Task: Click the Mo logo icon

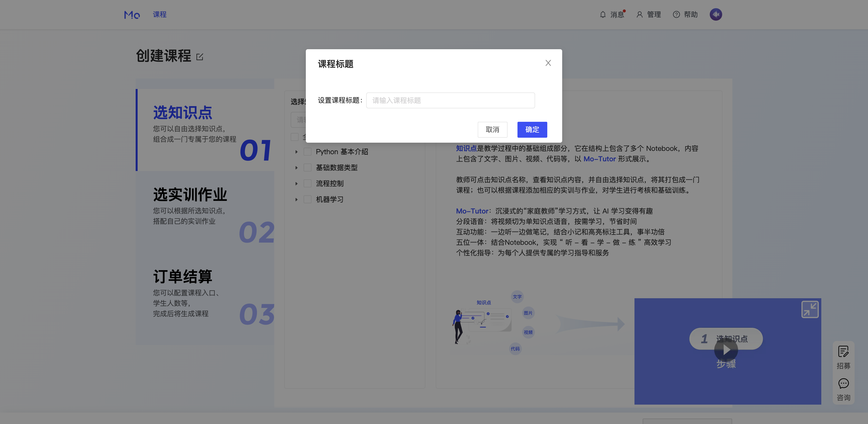Action: [x=132, y=15]
